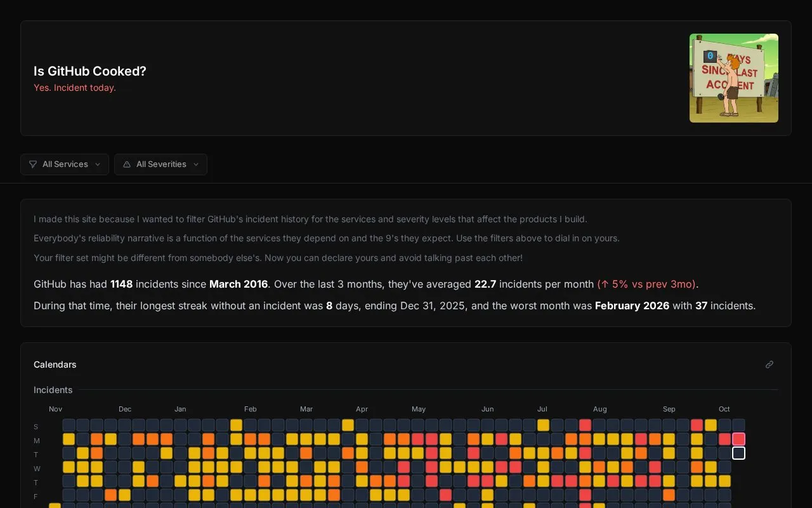Click the "M" Monday row label

37,441
